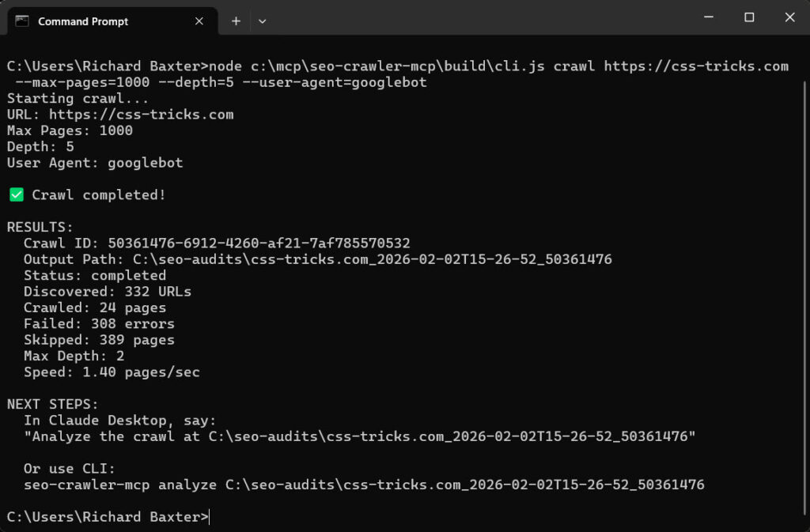810x532 pixels.
Task: Expand the new tab profile dropdown
Action: click(x=262, y=21)
